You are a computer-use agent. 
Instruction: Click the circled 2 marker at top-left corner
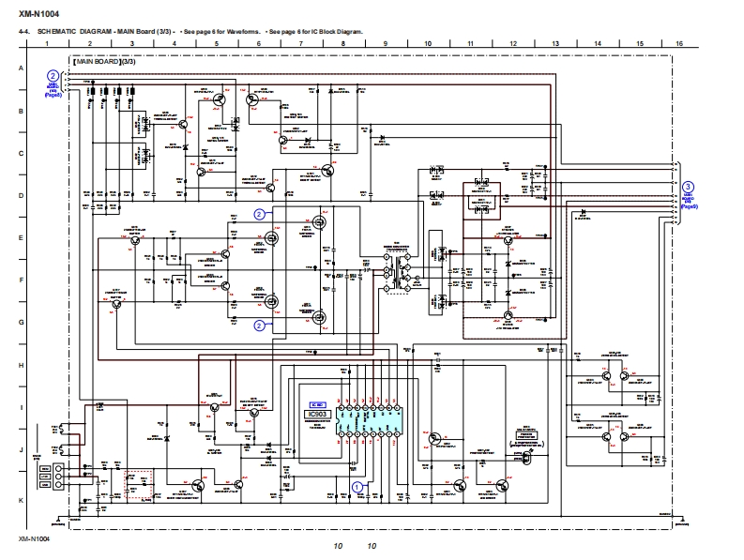[53, 75]
